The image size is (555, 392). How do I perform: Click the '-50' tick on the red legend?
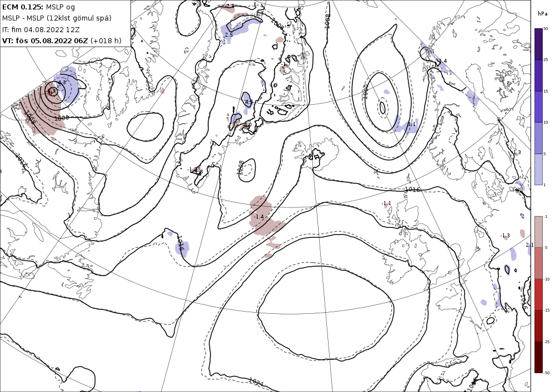(547, 373)
